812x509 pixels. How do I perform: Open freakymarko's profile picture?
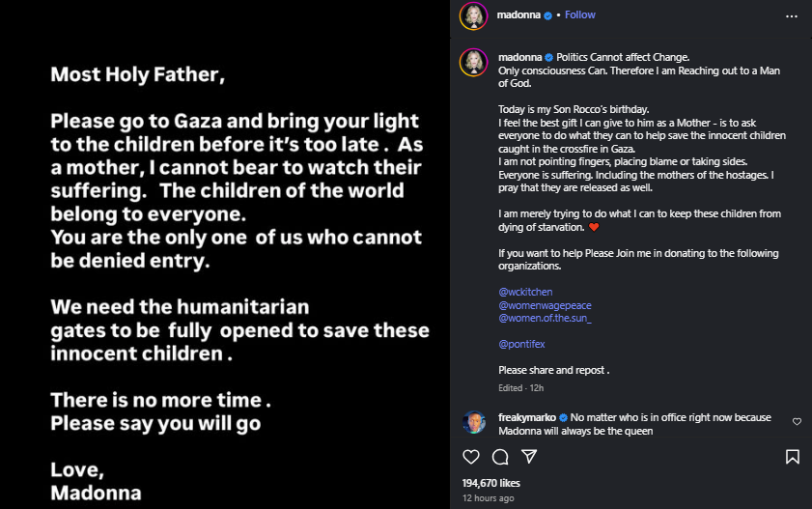point(473,422)
